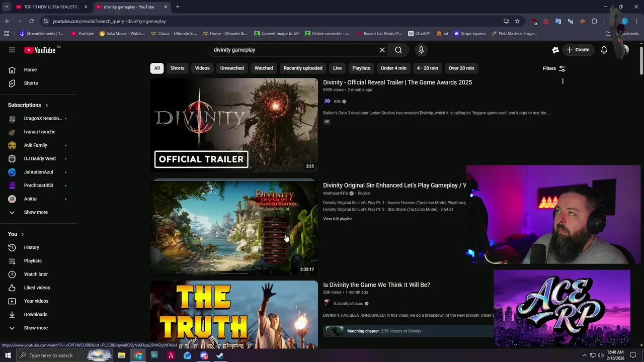
Task: Open the ChatGPT bookmark
Action: point(419,34)
